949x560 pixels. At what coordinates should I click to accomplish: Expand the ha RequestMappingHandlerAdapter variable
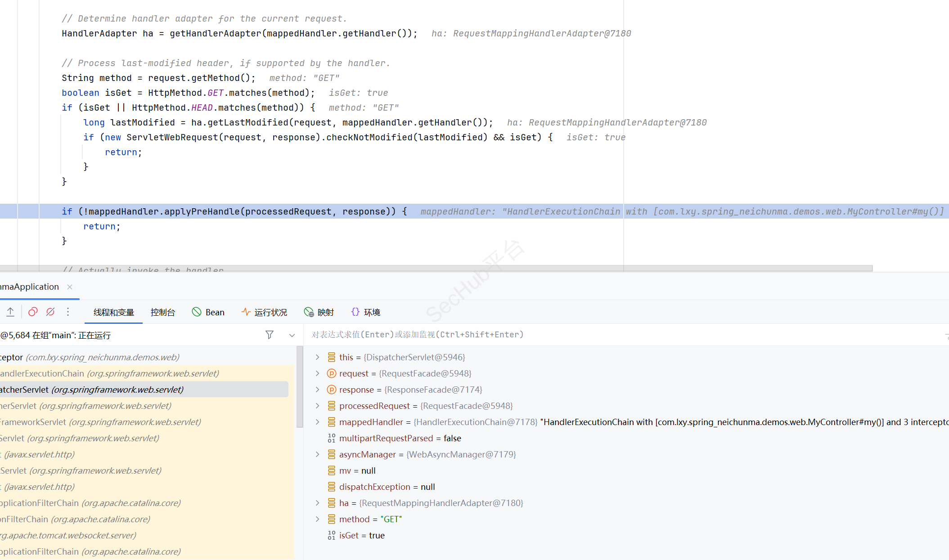(317, 503)
